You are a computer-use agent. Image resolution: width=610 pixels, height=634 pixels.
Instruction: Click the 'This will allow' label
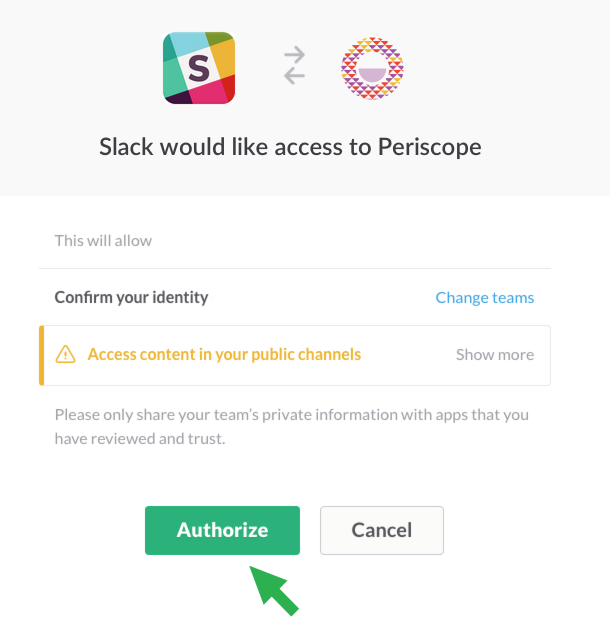(x=103, y=241)
